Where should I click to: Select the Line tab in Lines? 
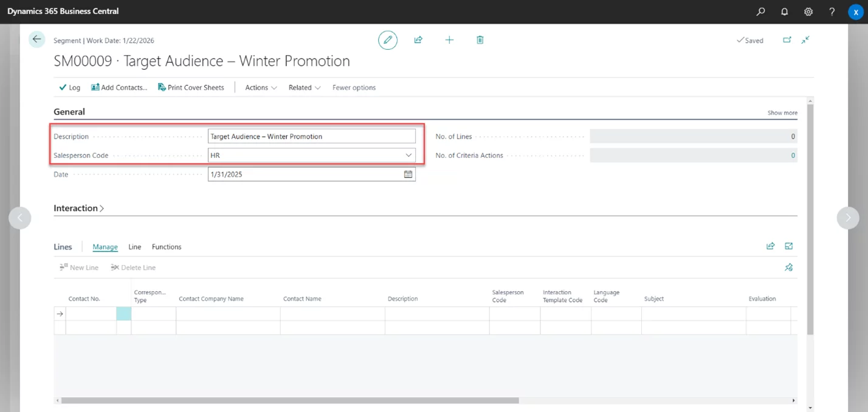click(x=134, y=247)
